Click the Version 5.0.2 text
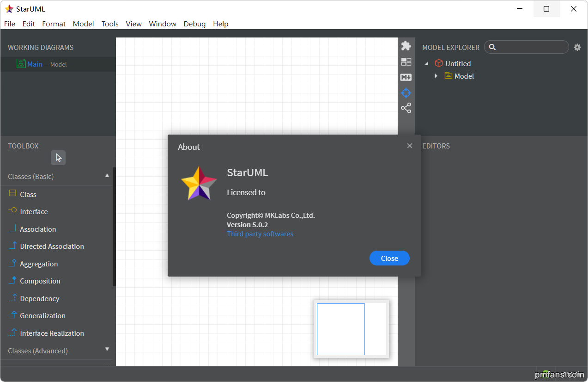The image size is (588, 382). coord(247,225)
